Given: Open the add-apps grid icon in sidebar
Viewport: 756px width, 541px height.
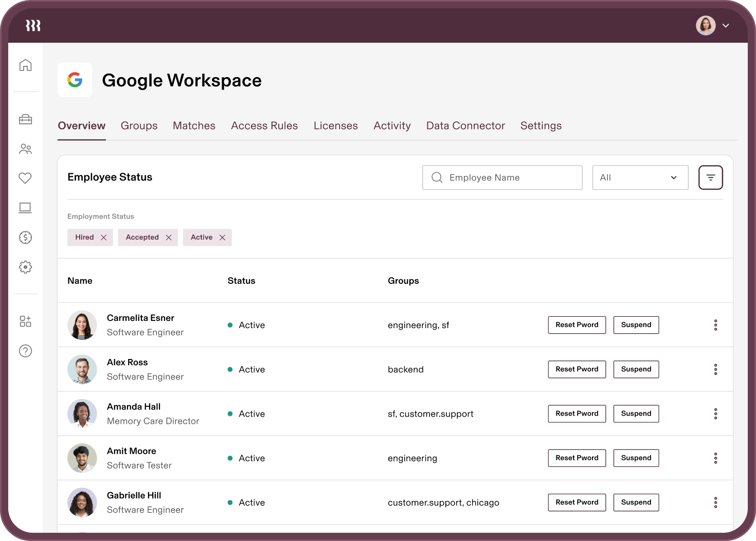Looking at the screenshot, I should pos(25,321).
